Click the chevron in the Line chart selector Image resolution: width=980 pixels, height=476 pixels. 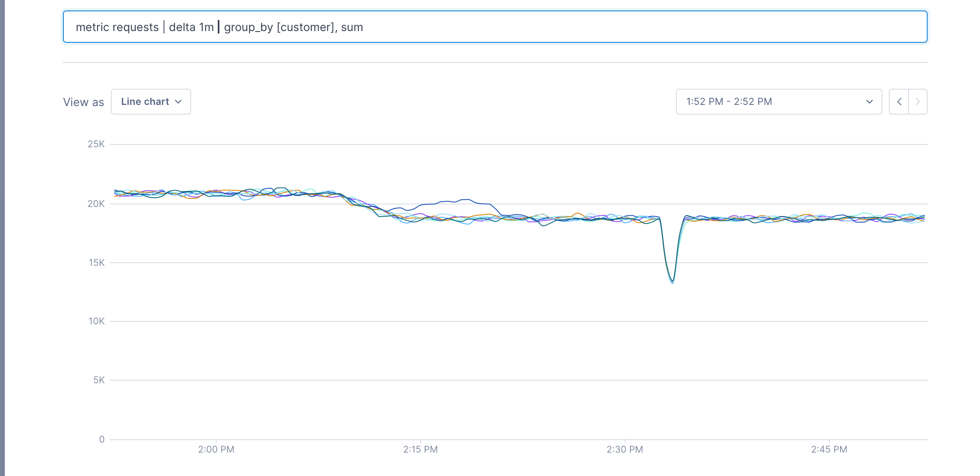(178, 102)
